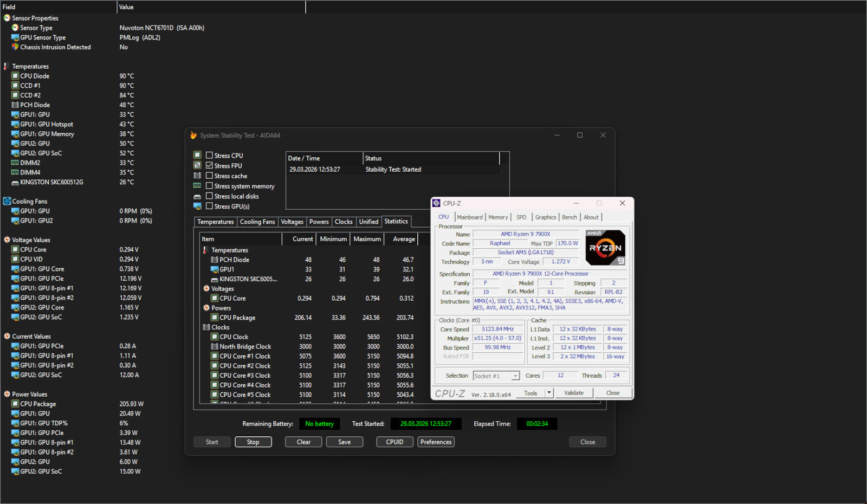Click the CPU-Z application icon in title bar
Image resolution: width=867 pixels, height=504 pixels.
click(437, 203)
